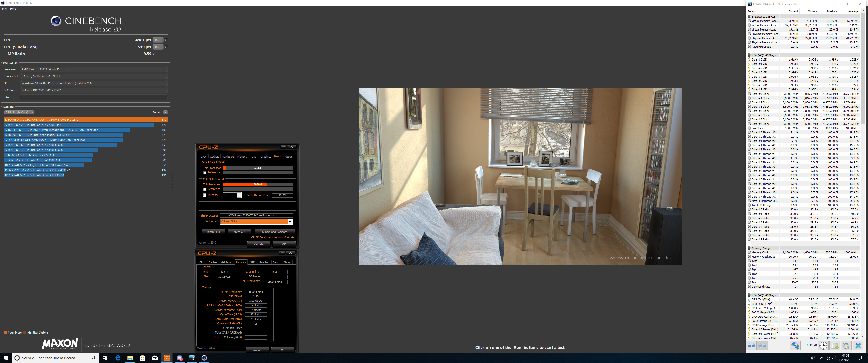Switch to Mainboard tab in upper CPU-Z

point(228,157)
